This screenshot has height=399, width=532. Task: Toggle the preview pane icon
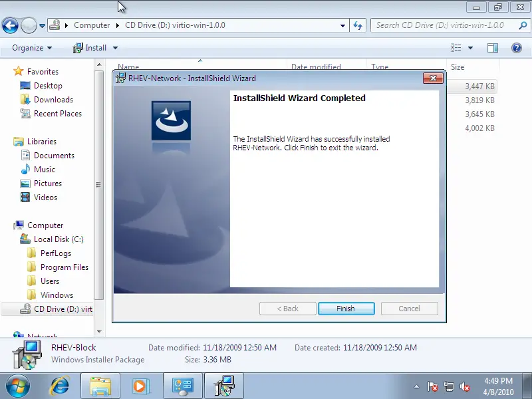coord(493,48)
